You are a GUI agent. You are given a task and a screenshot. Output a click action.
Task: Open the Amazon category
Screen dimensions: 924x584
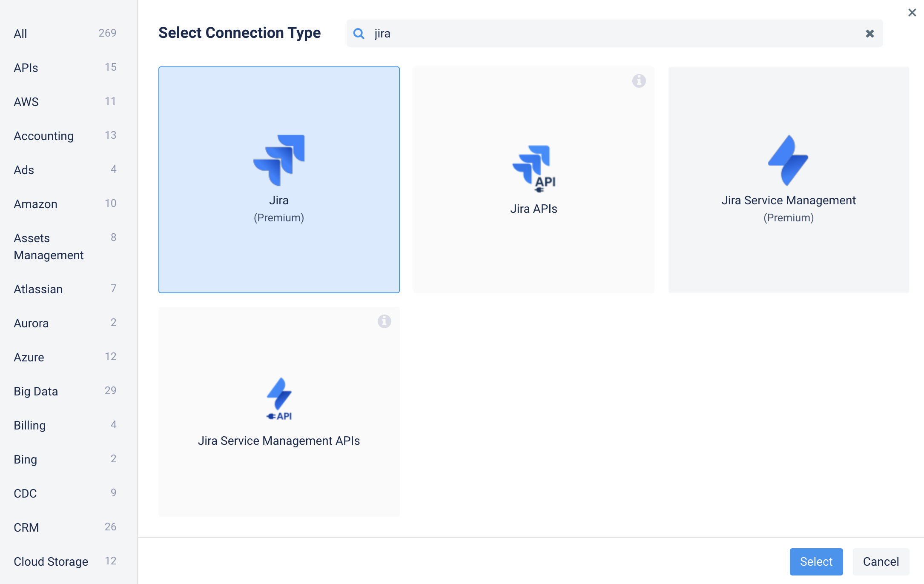pyautogui.click(x=65, y=204)
